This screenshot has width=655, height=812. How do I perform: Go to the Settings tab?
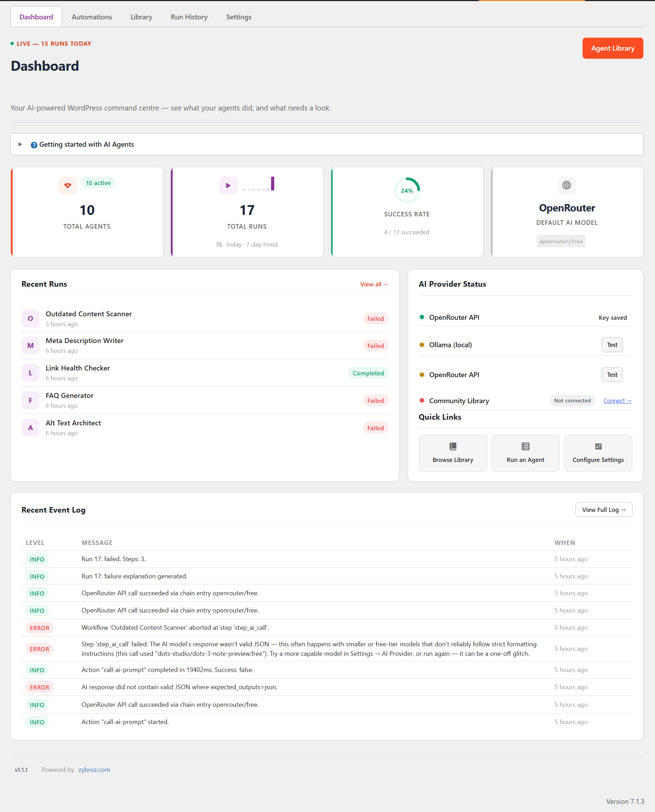click(238, 17)
